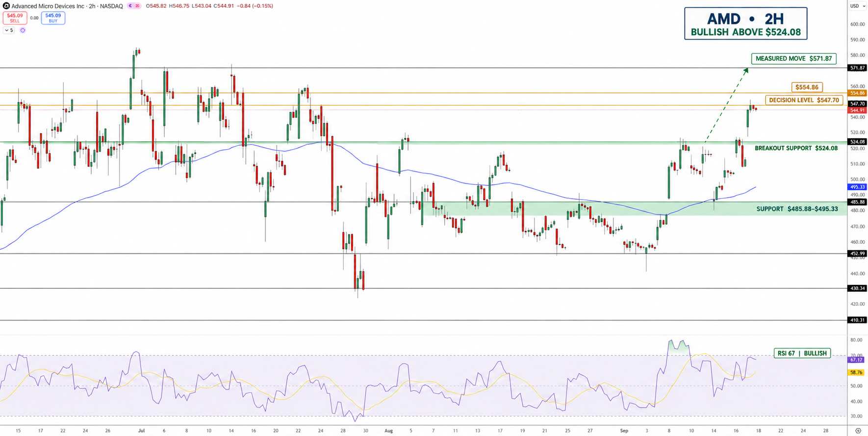The width and height of the screenshot is (868, 436).
Task: Click the DECISION LEVEL $547.70 label
Action: coord(804,100)
